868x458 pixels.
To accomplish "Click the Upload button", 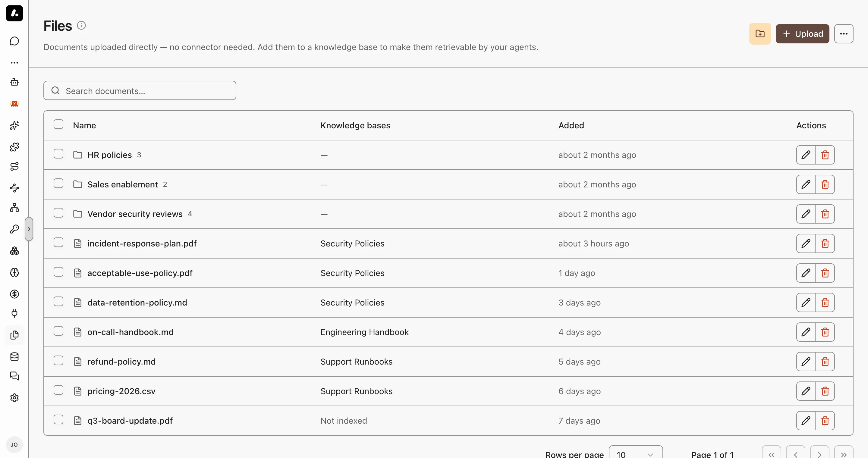I will tap(802, 34).
